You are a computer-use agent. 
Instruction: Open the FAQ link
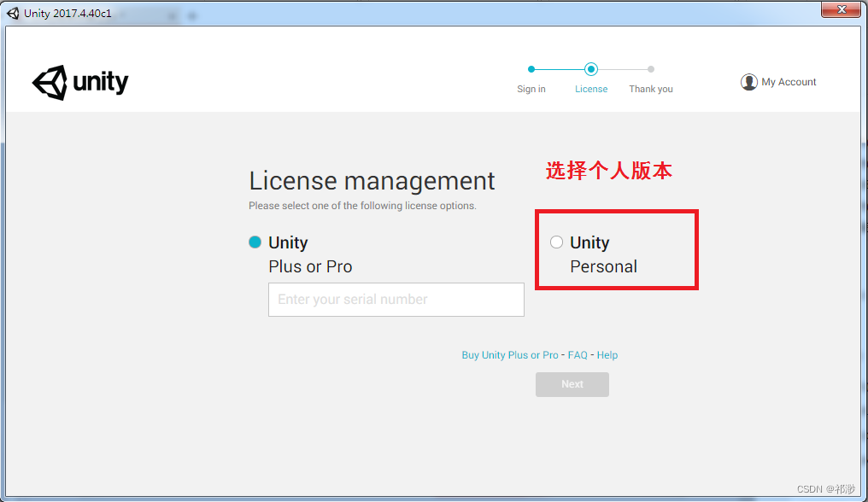click(x=578, y=355)
